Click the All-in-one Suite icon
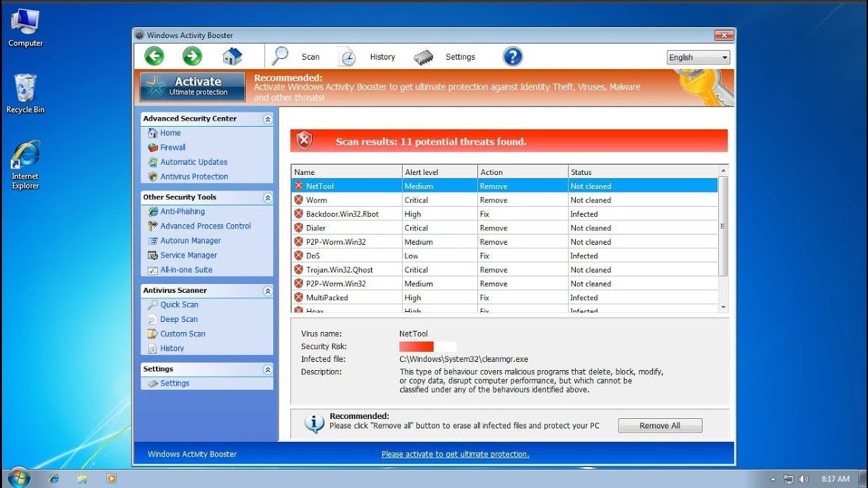 click(153, 270)
